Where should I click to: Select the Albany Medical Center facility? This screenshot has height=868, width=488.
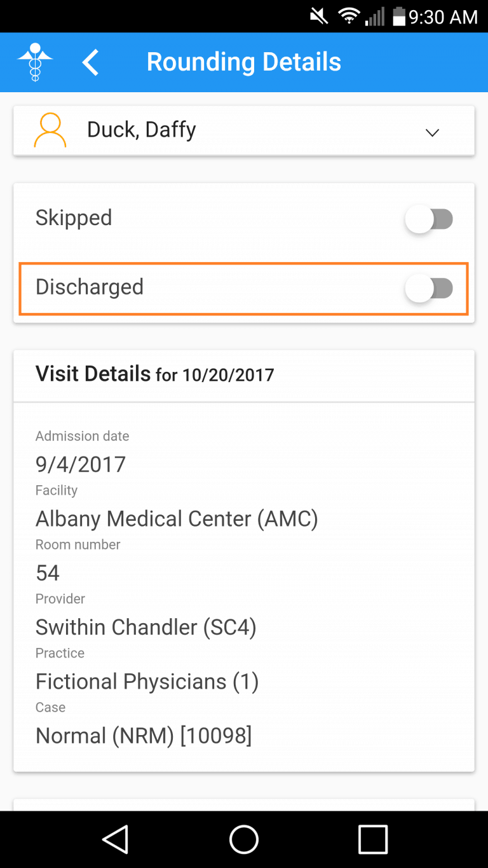point(177,519)
